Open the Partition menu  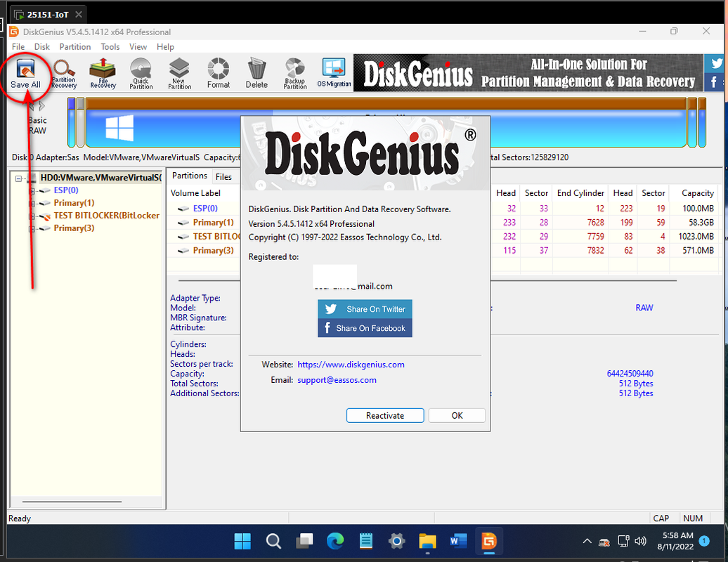pyautogui.click(x=74, y=47)
